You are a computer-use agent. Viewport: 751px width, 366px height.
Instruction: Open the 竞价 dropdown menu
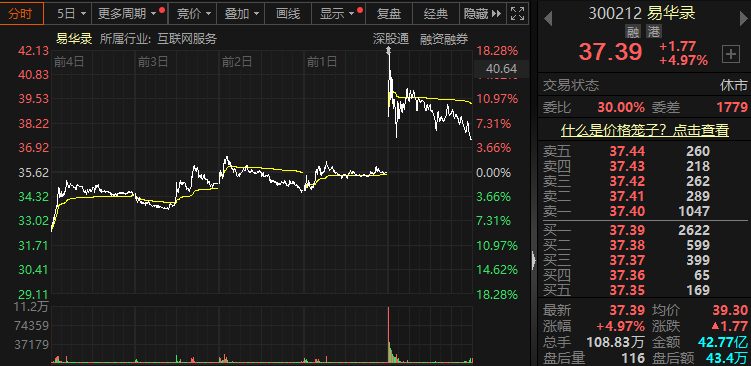click(x=193, y=13)
